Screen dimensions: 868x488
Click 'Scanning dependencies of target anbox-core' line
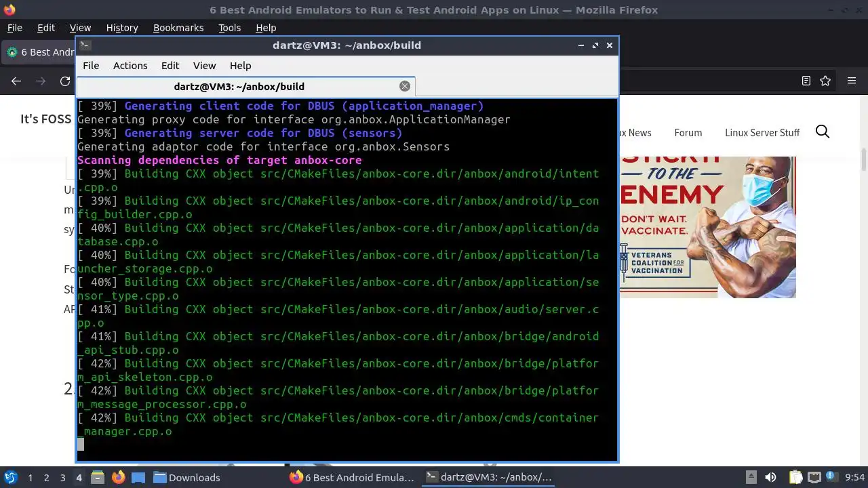(219, 160)
